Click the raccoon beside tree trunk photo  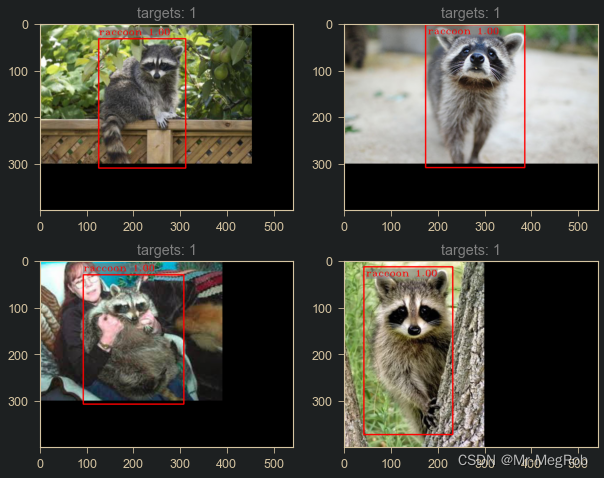[414, 354]
